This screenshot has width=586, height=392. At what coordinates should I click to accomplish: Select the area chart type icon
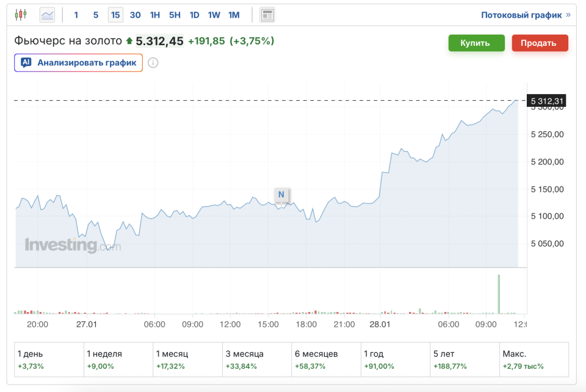click(x=47, y=15)
